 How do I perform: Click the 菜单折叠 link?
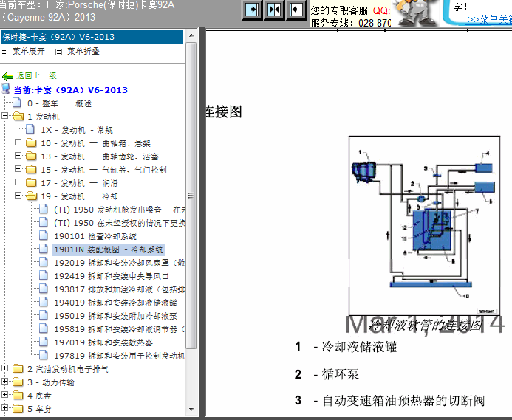pos(83,51)
